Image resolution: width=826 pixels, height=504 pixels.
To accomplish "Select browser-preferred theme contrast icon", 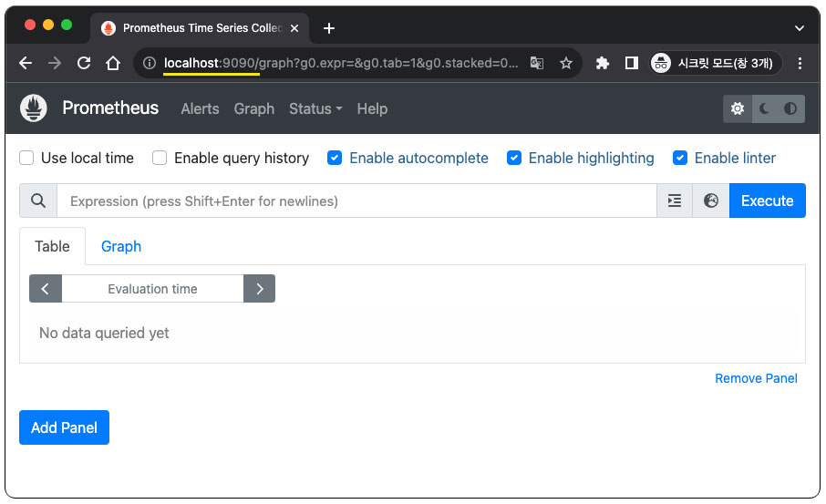I will (x=790, y=108).
